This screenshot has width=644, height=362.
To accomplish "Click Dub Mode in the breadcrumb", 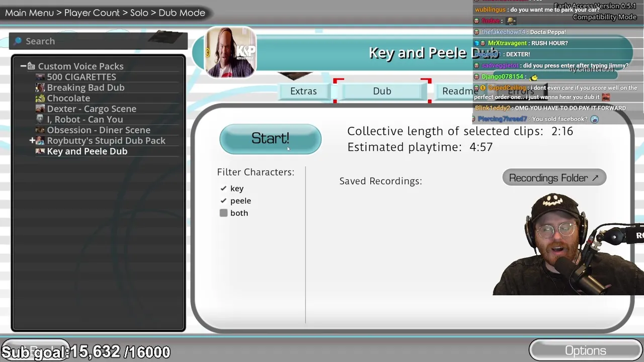I will (x=182, y=13).
